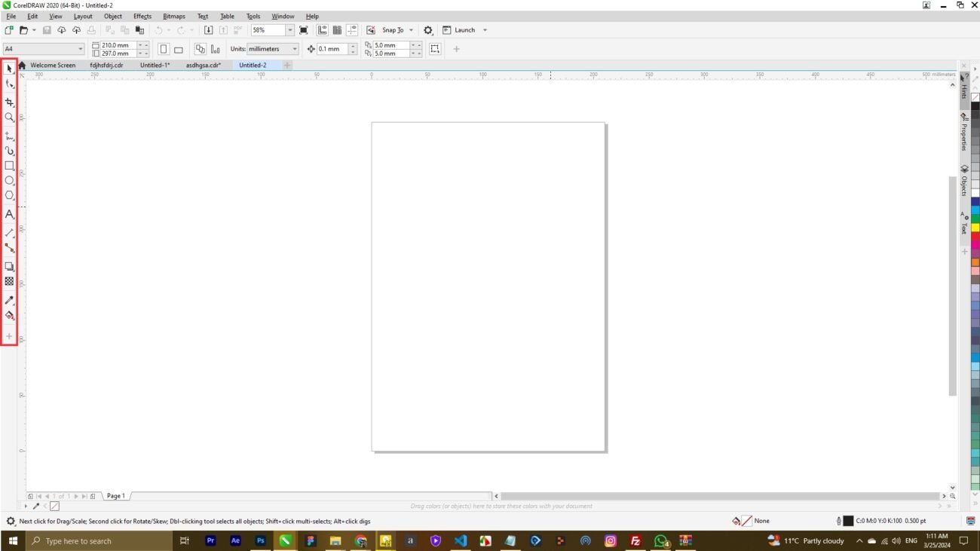Select the Text tool in toolbox
The image size is (980, 551).
pyautogui.click(x=9, y=214)
